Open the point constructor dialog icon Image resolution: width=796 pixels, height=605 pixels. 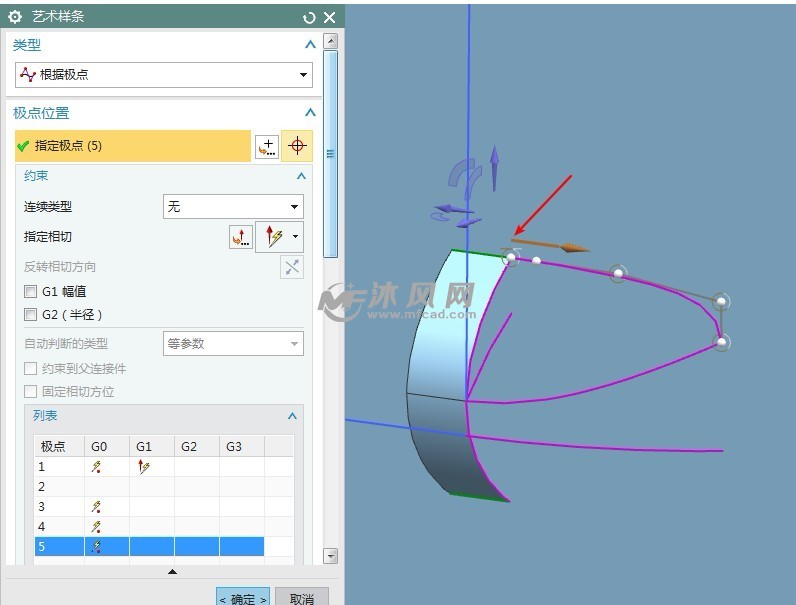pyautogui.click(x=267, y=146)
